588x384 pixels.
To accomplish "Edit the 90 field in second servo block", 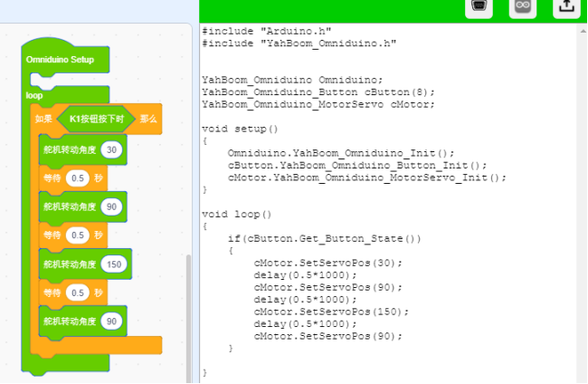I will point(112,206).
